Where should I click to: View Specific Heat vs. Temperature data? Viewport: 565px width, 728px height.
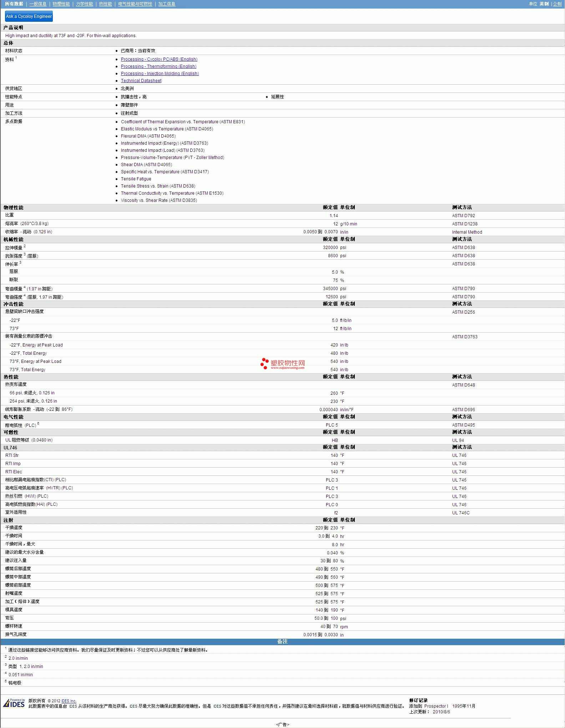(165, 172)
